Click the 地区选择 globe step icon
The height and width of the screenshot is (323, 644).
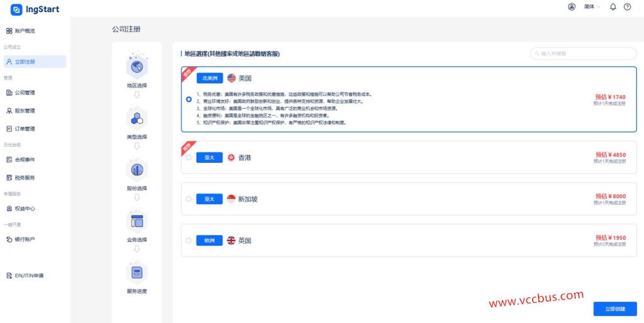[136, 66]
